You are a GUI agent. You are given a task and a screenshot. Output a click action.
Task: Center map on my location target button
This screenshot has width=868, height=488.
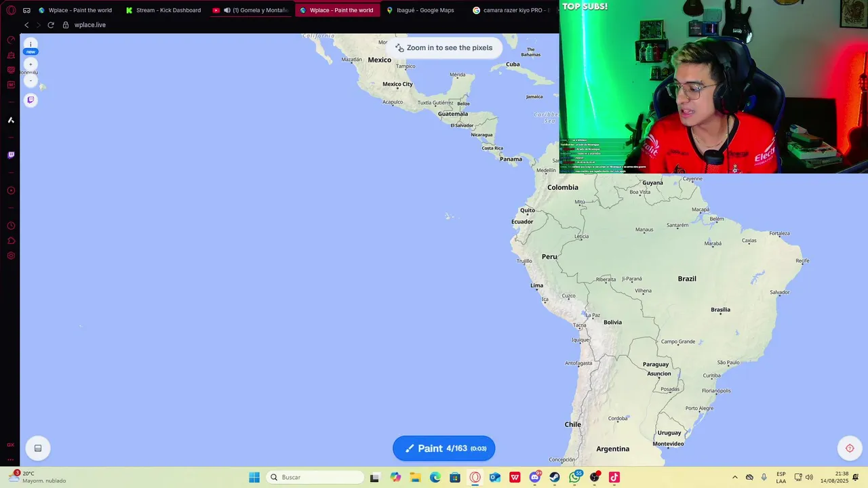pos(850,448)
